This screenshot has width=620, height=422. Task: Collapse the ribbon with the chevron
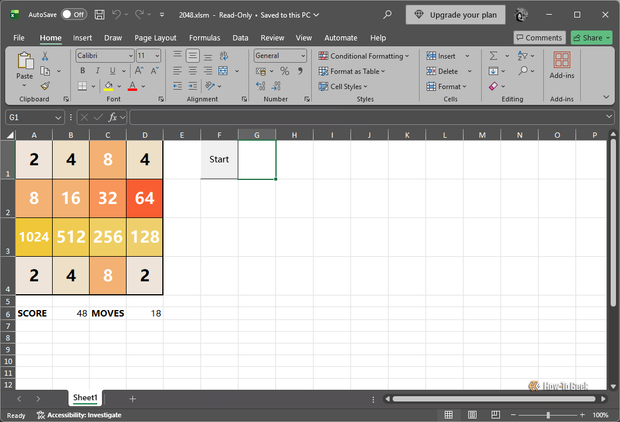(x=606, y=97)
